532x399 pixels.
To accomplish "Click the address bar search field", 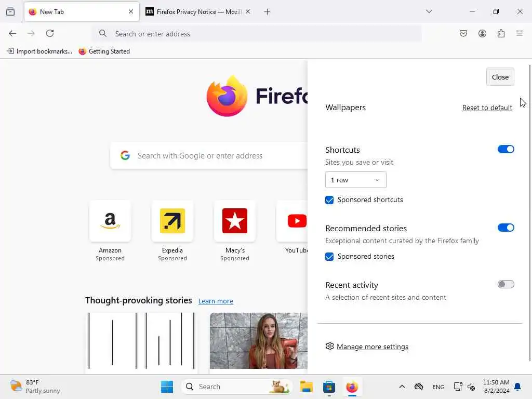I will (257, 34).
